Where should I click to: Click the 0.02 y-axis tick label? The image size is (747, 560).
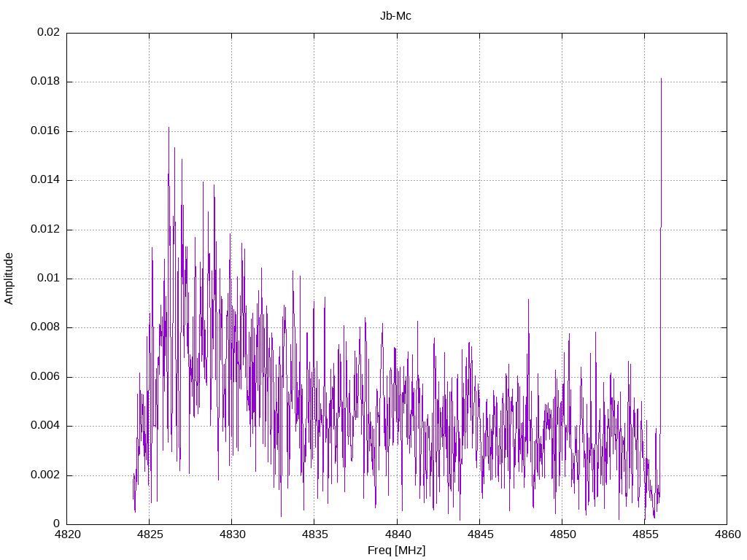click(49, 32)
